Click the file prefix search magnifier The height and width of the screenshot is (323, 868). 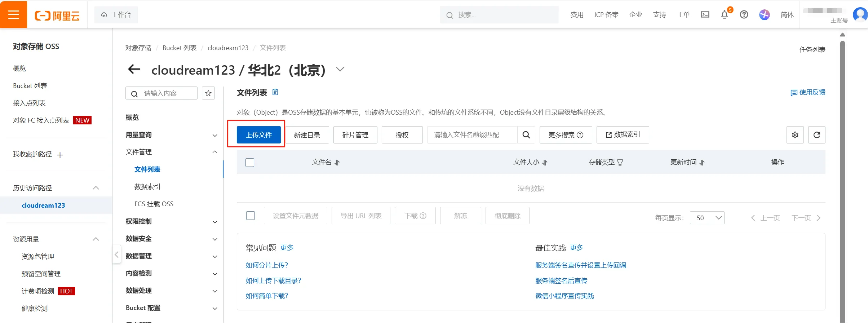(x=526, y=135)
